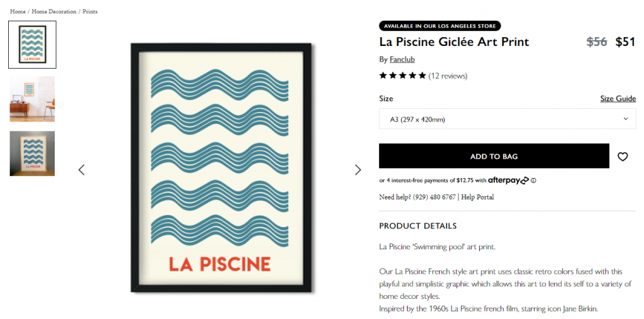This screenshot has width=644, height=319.
Task: Open the Size Guide link
Action: 618,99
